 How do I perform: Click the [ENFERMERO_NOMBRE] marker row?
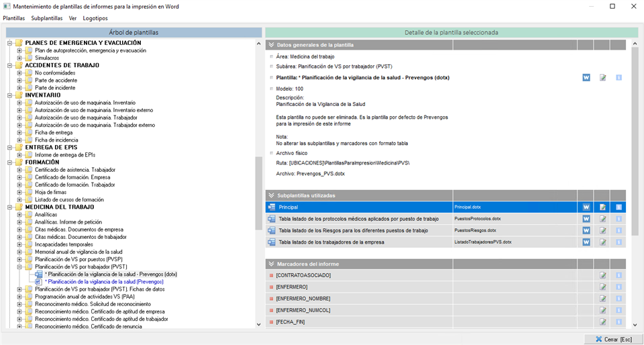pyautogui.click(x=445, y=299)
